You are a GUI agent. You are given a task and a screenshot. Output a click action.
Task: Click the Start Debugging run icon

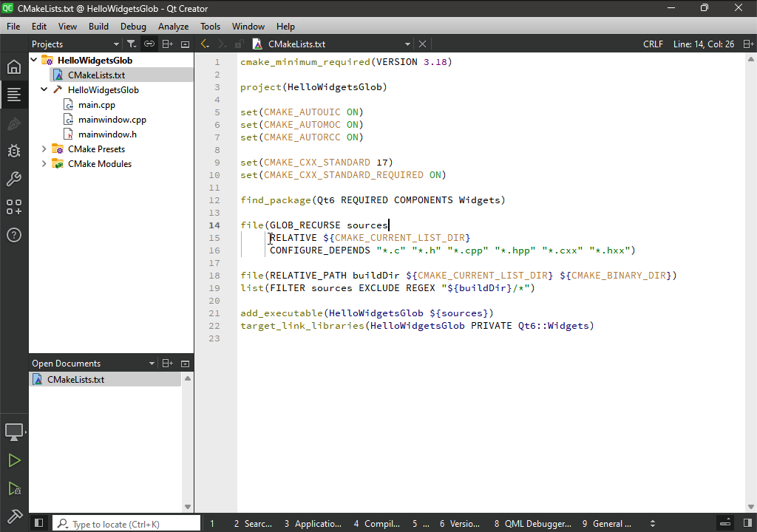pos(14,488)
